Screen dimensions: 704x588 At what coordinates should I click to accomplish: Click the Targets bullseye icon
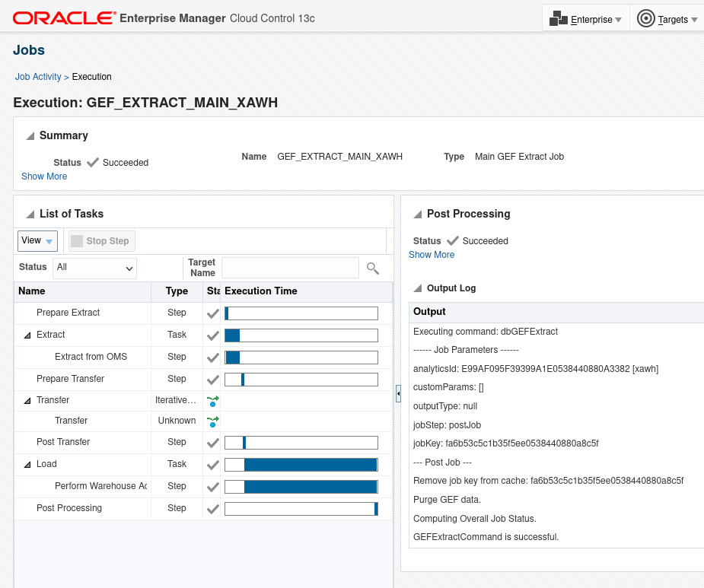pyautogui.click(x=645, y=18)
